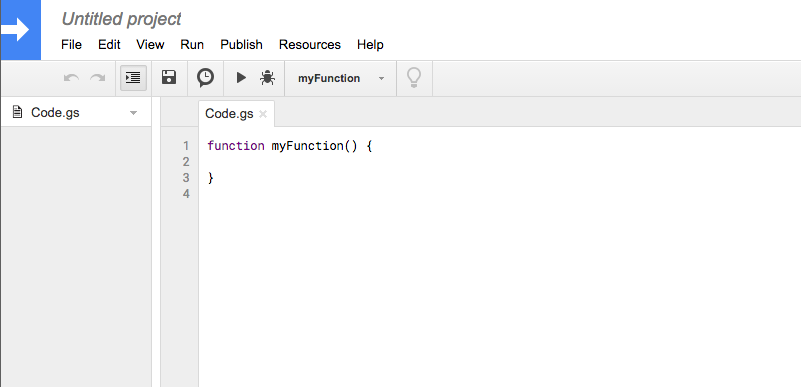Save the project with the floppy disk icon
The height and width of the screenshot is (387, 801).
pos(169,78)
